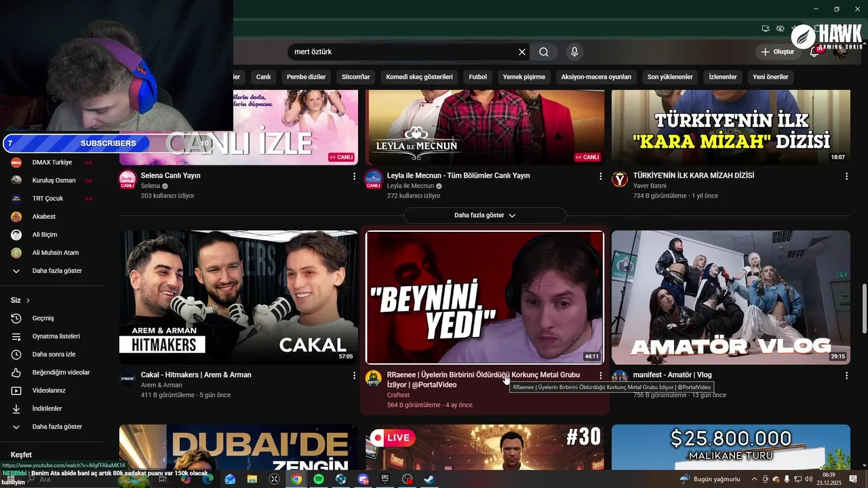This screenshot has width=868, height=488.
Task: Select the Pembe diziler filter chip
Action: click(x=307, y=77)
